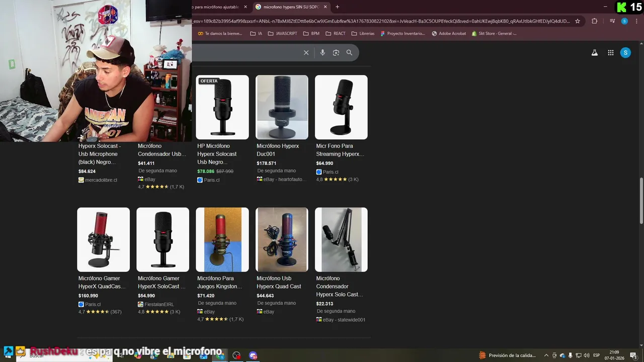Show hidden system tray icons chevron
The image size is (644, 362).
(546, 355)
